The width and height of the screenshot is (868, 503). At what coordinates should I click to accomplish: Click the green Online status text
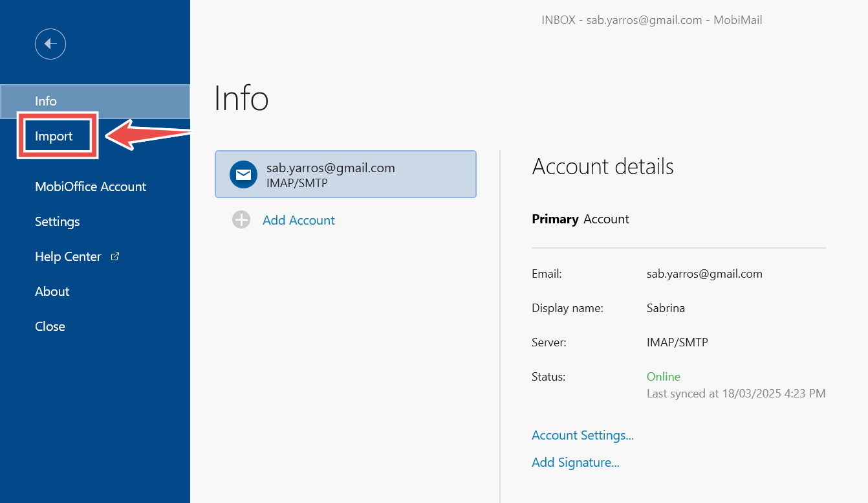[x=664, y=377]
